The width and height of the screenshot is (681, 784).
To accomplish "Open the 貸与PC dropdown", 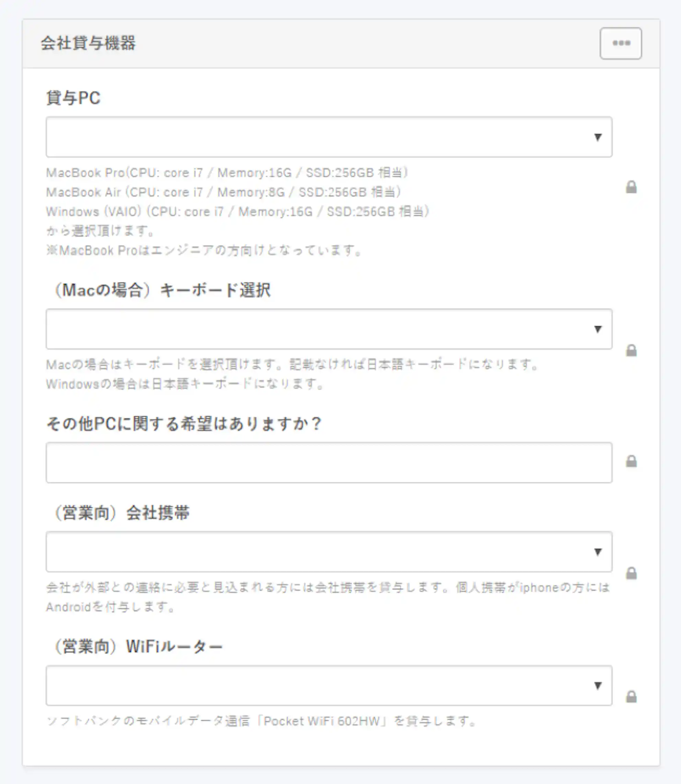I will [x=329, y=137].
